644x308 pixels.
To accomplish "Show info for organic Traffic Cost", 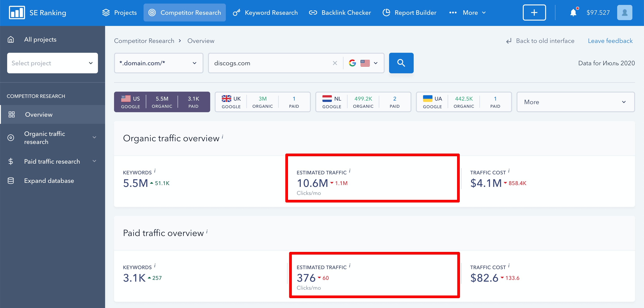I will pos(509,171).
